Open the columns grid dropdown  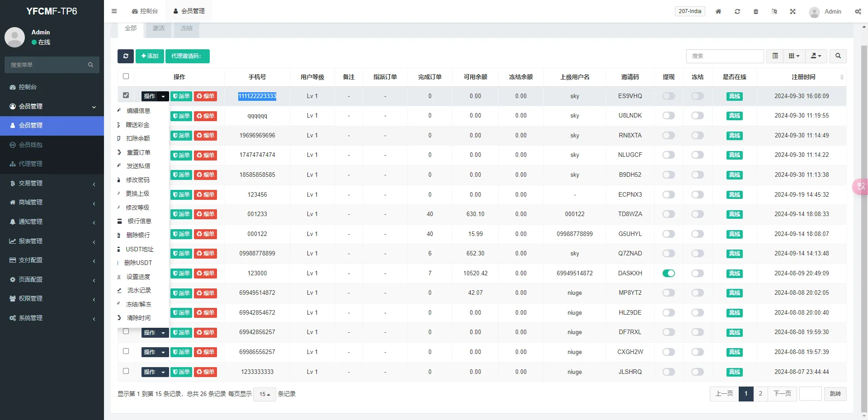pos(794,56)
